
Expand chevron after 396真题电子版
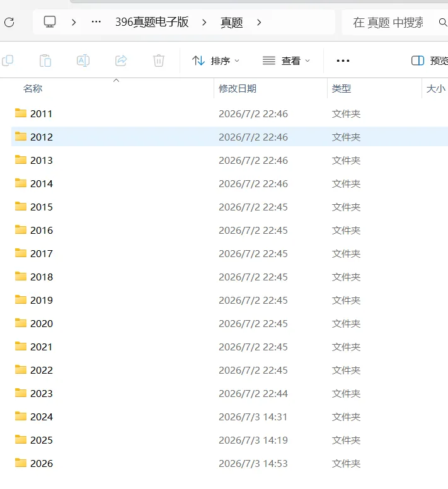click(204, 22)
